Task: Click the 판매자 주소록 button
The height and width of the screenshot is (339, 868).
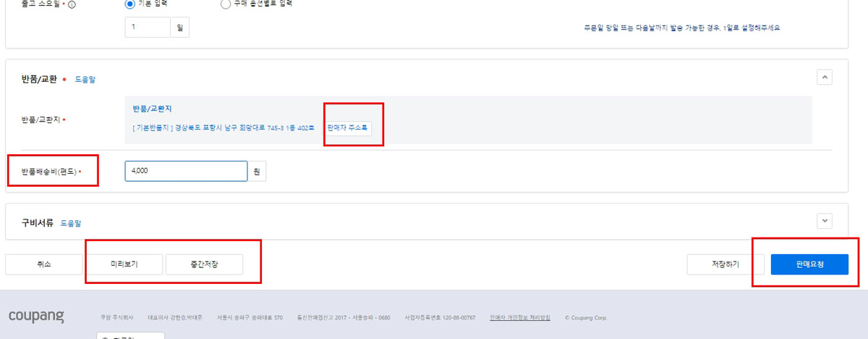Action: pyautogui.click(x=348, y=128)
